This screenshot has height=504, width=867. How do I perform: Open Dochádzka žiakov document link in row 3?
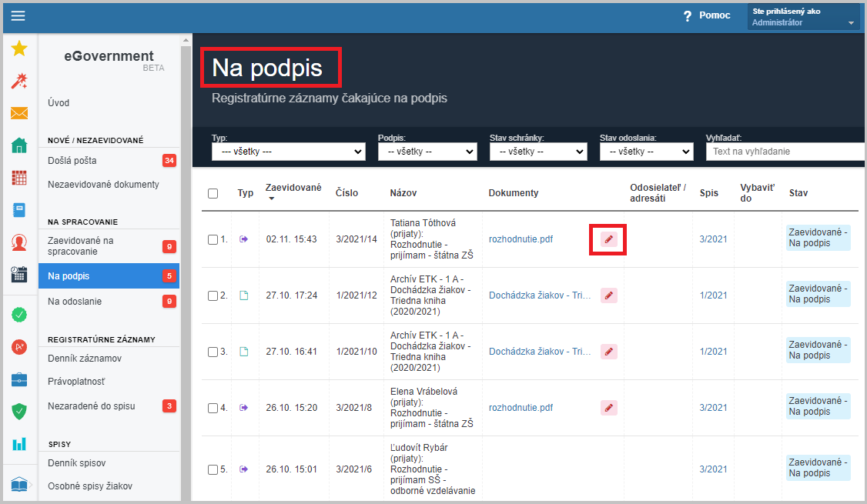pyautogui.click(x=540, y=352)
